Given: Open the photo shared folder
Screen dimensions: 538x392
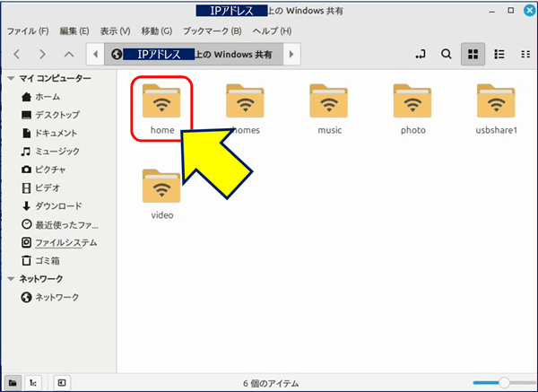Looking at the screenshot, I should click(412, 109).
